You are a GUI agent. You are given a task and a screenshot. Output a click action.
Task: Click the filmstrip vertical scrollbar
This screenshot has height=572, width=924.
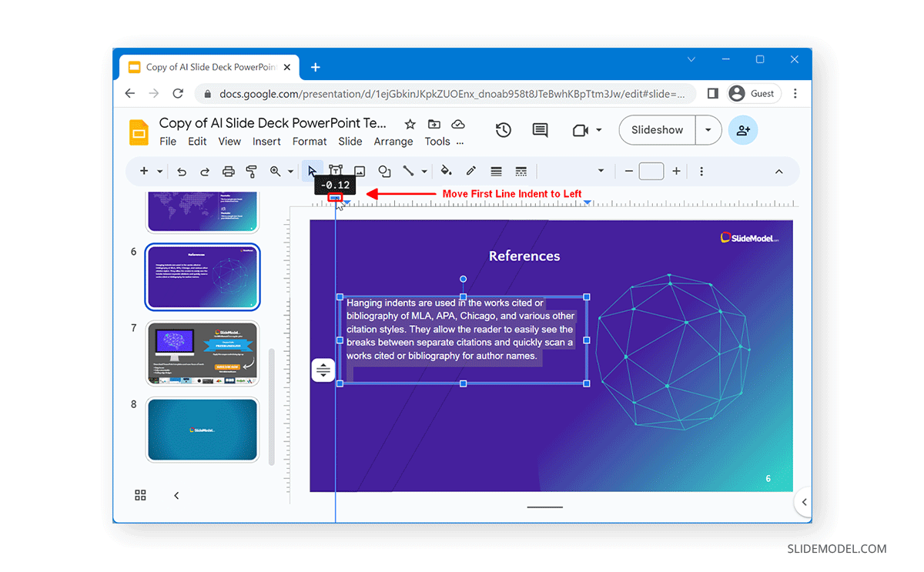(x=271, y=407)
